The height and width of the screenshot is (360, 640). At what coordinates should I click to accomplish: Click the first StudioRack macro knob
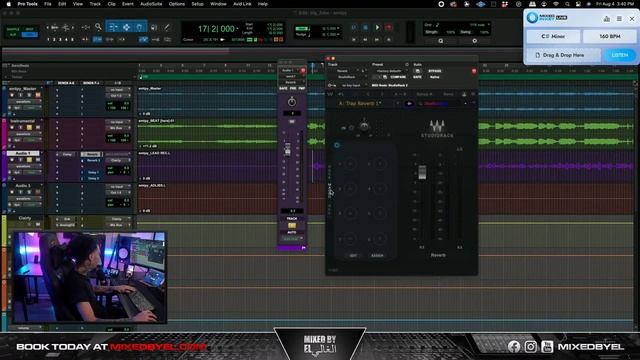click(349, 164)
